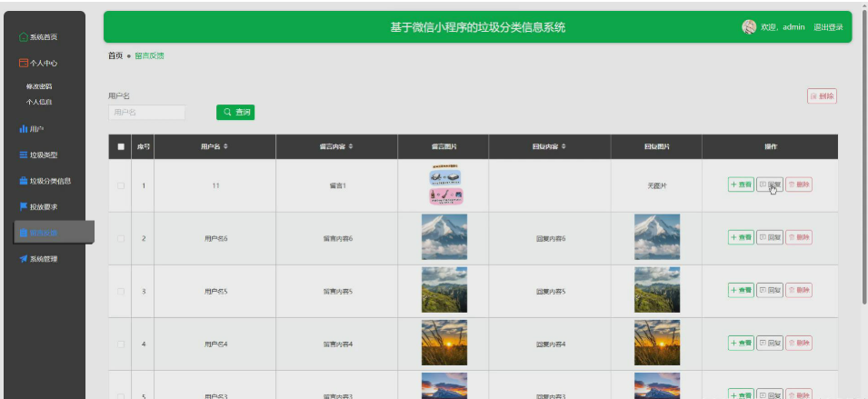Screen dimensions: 868x399
Task: Click the admin avatar image
Action: click(x=749, y=27)
